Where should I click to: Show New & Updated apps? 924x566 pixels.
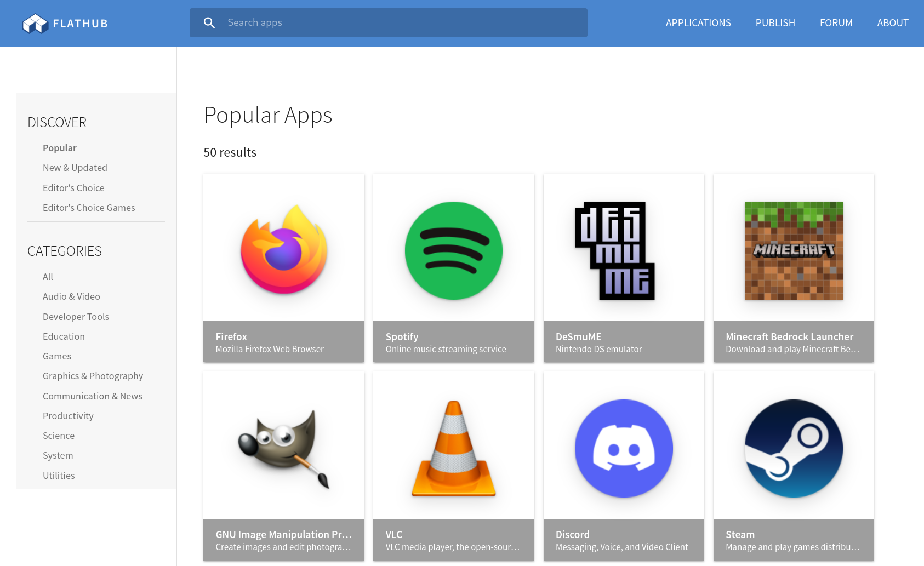pyautogui.click(x=75, y=168)
